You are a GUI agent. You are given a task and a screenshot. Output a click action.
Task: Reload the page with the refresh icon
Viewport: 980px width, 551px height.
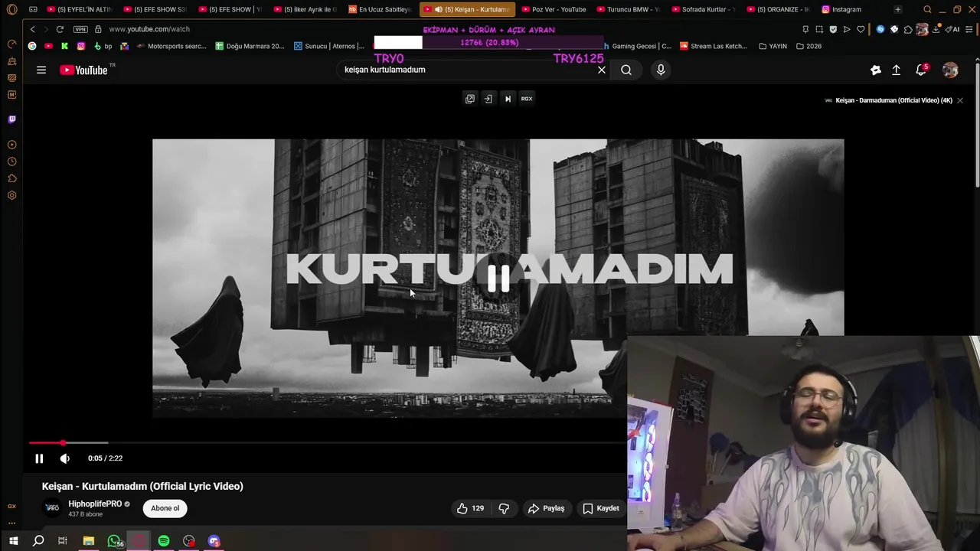tap(60, 29)
